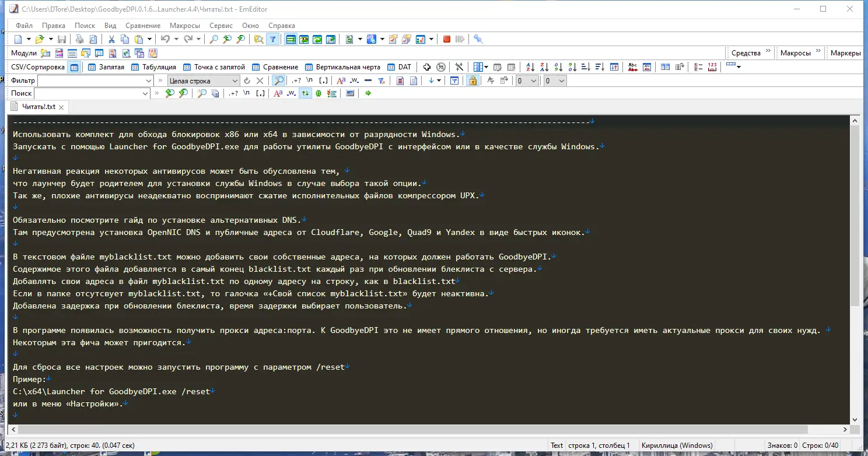
Task: Switch to the Читать!.txt tab
Action: [37, 106]
